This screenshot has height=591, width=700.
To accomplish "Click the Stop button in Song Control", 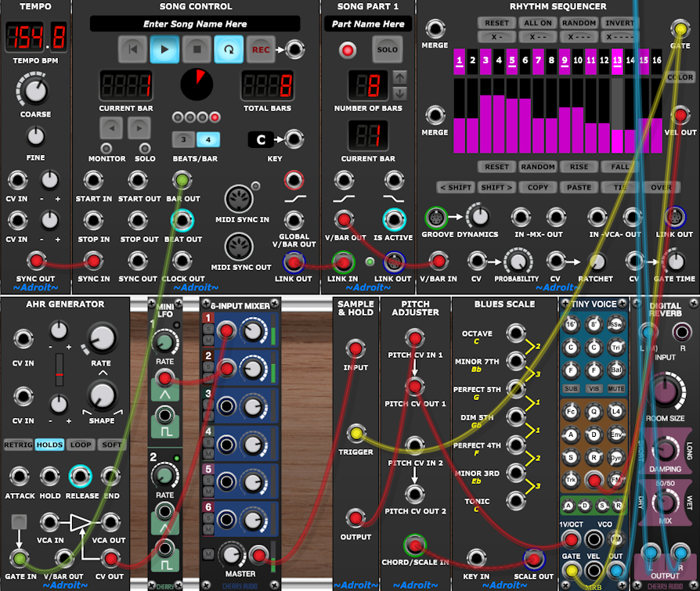I will [197, 49].
